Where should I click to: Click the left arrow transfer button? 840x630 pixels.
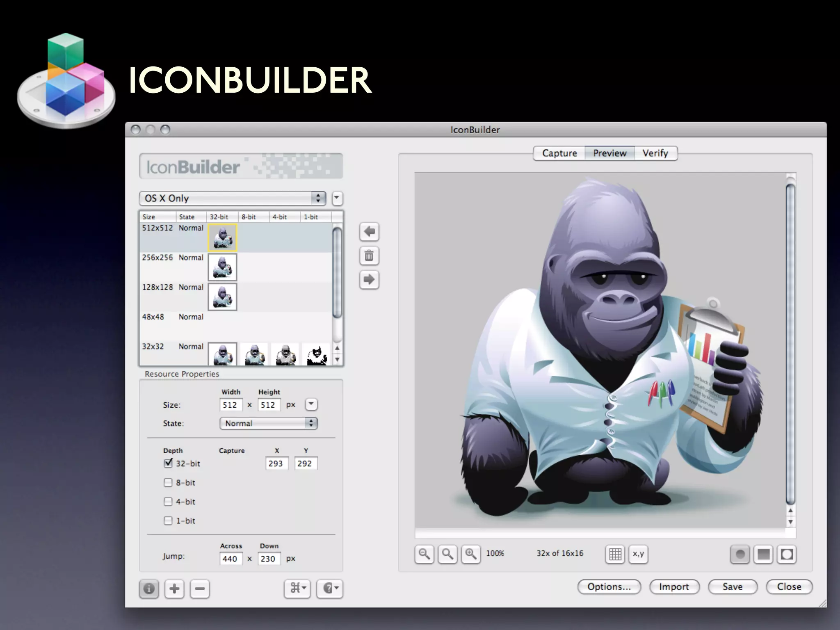(x=369, y=232)
